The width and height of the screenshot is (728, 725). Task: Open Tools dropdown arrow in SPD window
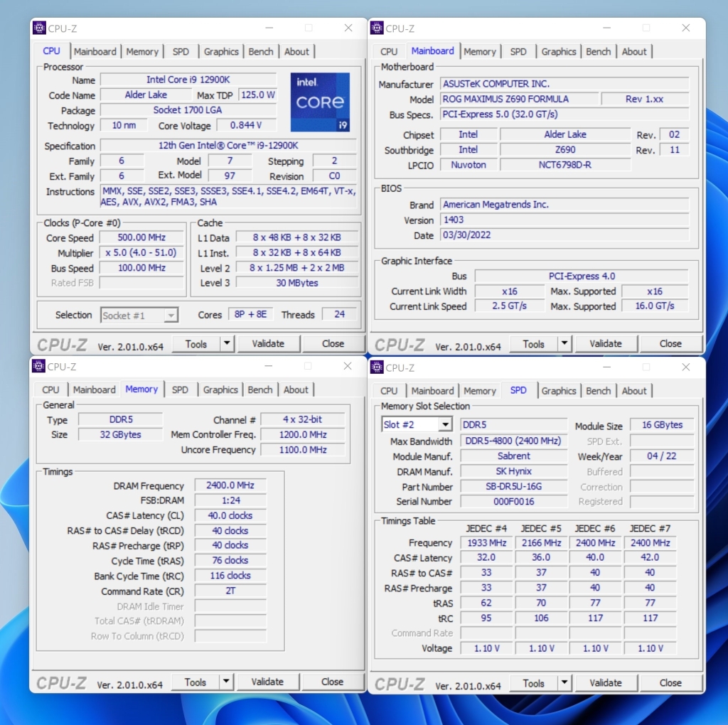click(x=564, y=683)
